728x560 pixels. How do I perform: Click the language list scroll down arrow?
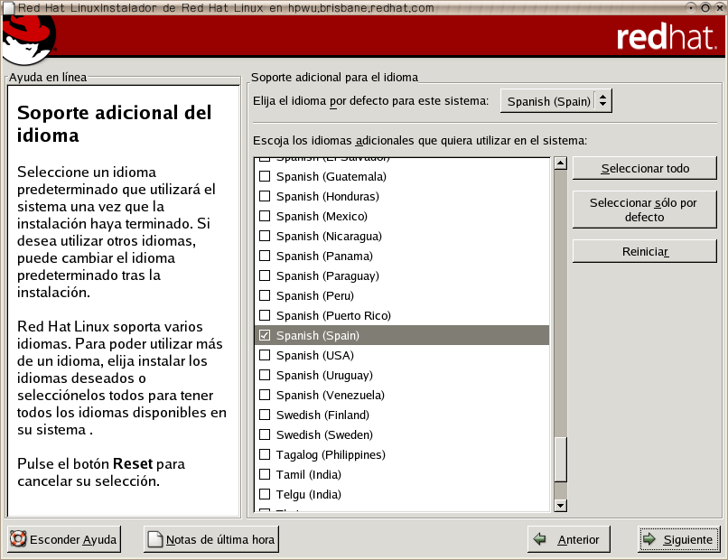(561, 506)
